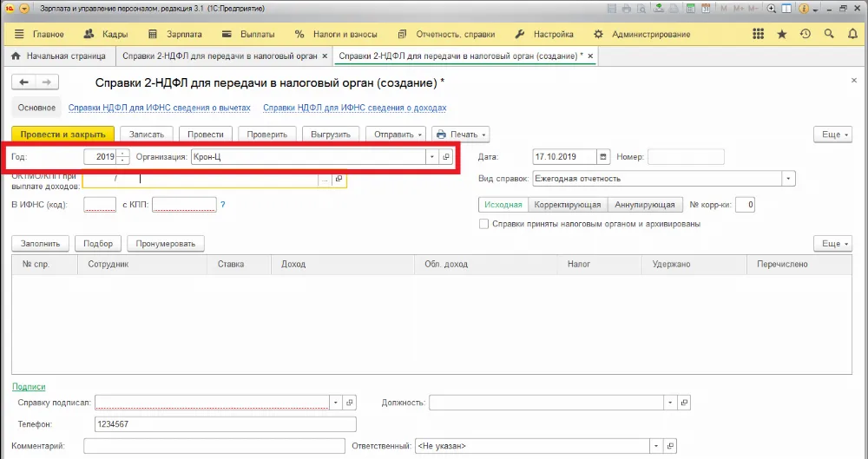The image size is (868, 459).
Task: Open the Ответственный record icon
Action: click(x=670, y=446)
